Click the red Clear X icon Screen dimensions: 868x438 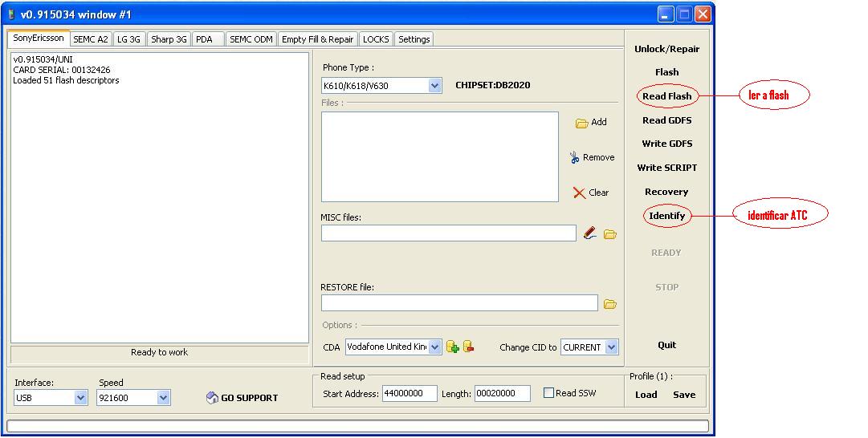tap(579, 193)
